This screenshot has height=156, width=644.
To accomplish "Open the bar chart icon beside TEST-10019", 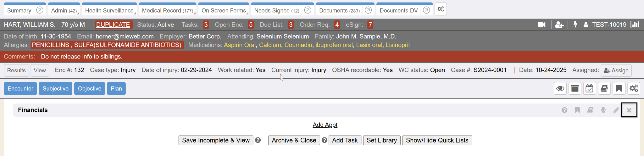I will tap(635, 25).
